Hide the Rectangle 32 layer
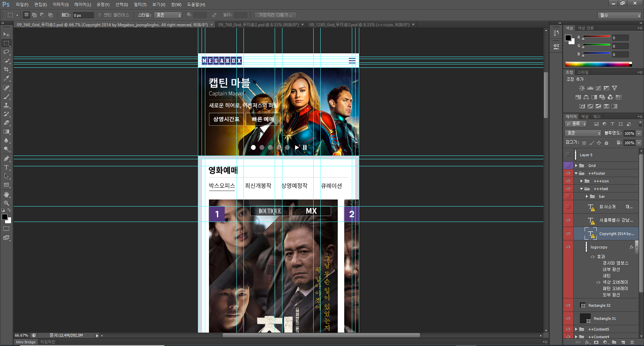The width and height of the screenshot is (644, 346). pos(568,305)
